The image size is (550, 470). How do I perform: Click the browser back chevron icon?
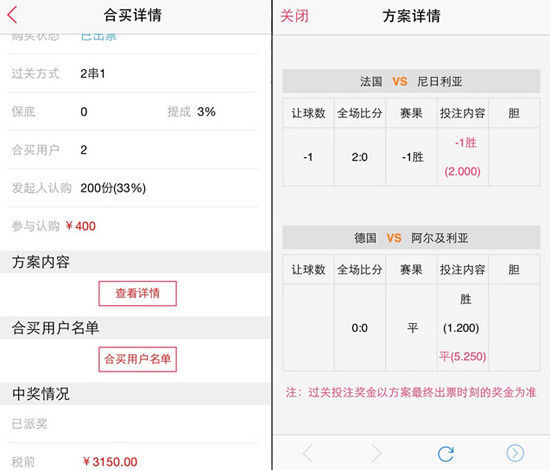308,454
